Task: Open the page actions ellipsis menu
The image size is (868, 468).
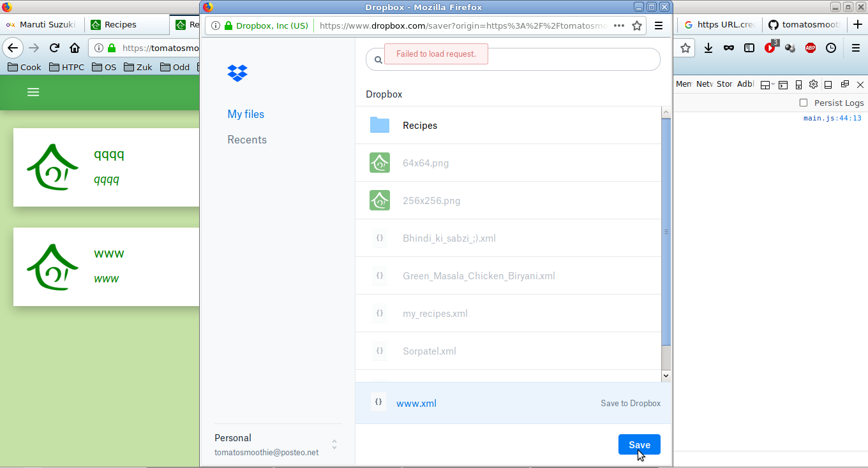Action: [x=618, y=26]
